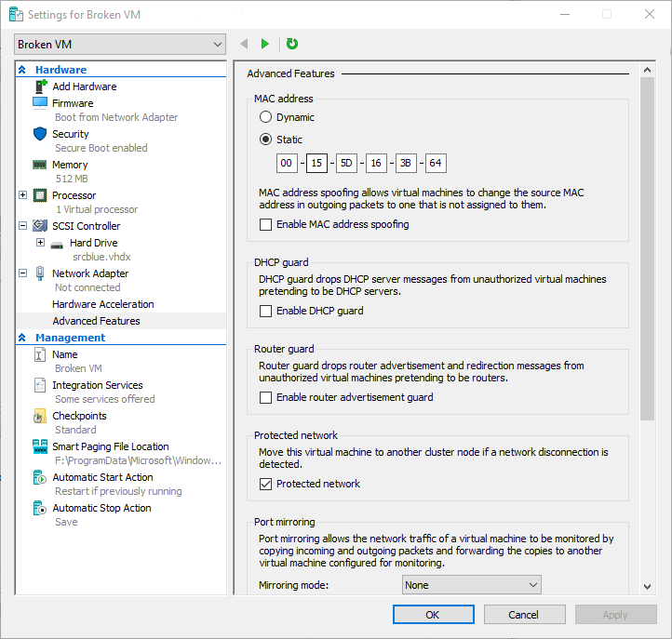Click the green forward navigation arrow

[265, 44]
